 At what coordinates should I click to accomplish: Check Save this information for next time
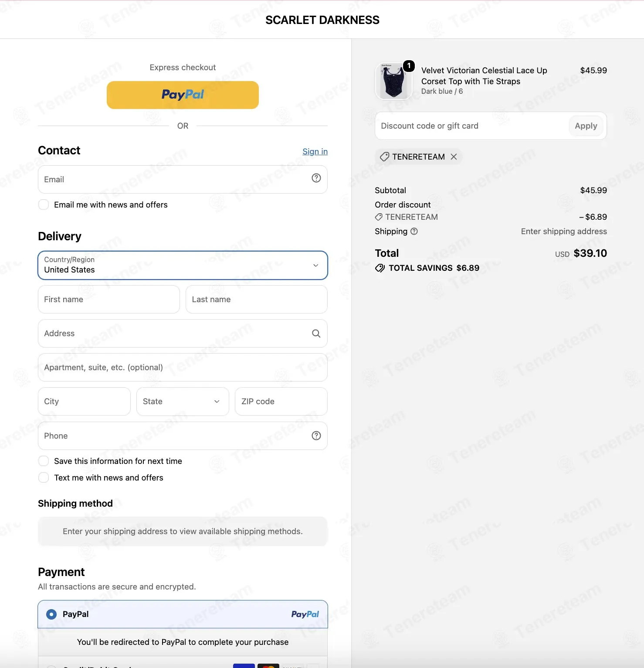coord(44,461)
